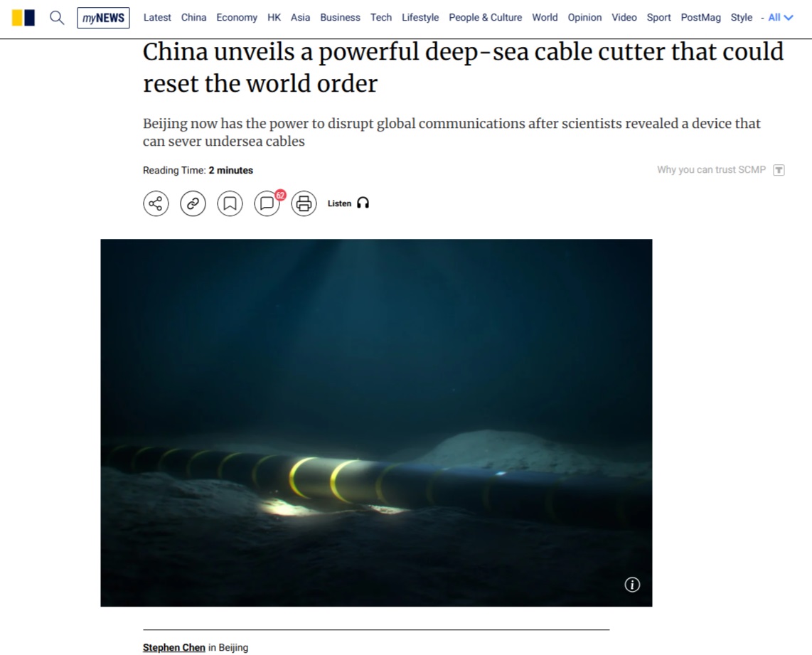Bookmark this article

pos(230,203)
